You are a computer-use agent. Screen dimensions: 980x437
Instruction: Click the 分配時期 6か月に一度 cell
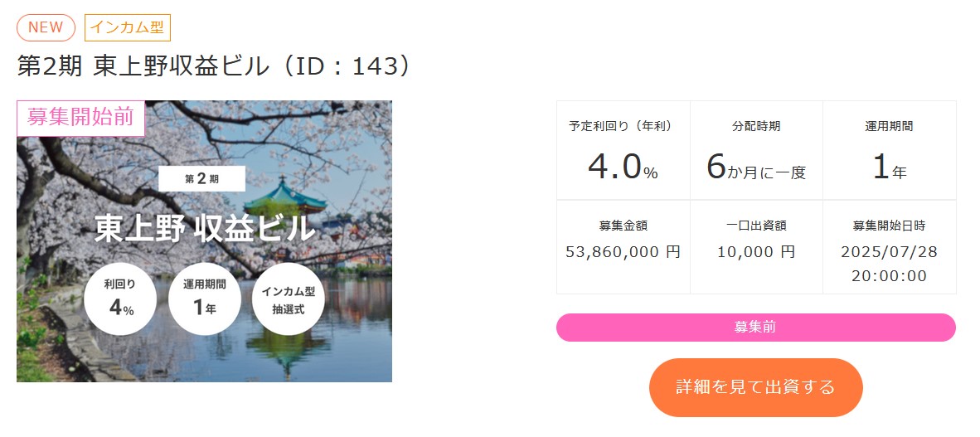click(755, 150)
